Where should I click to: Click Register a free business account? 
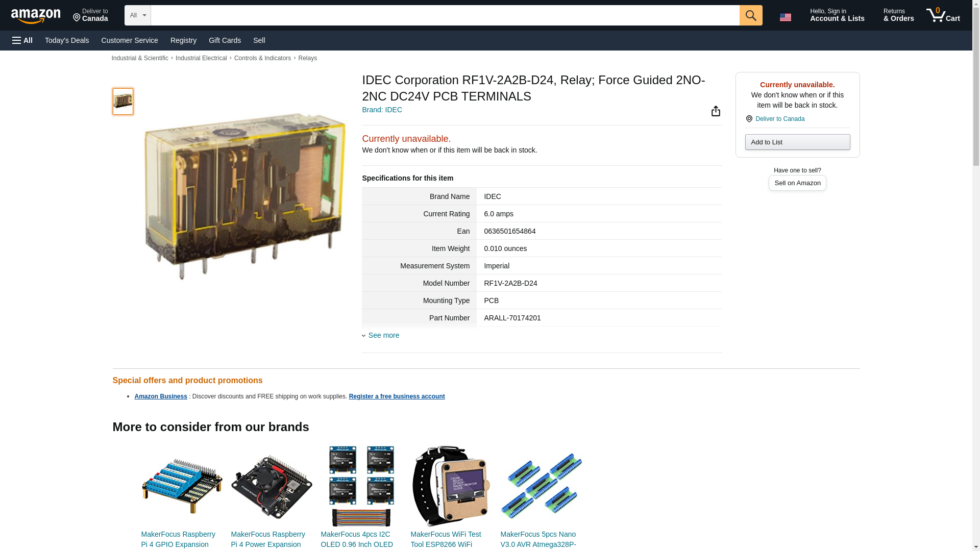coord(397,396)
